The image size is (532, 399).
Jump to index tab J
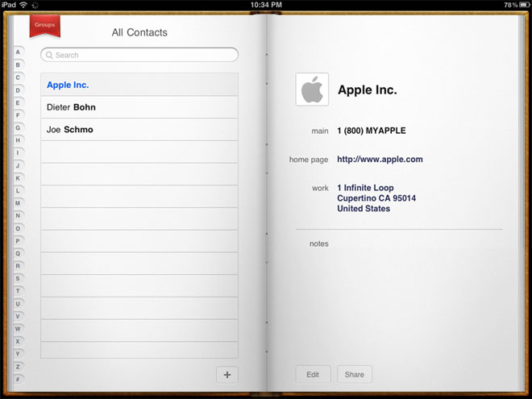[x=18, y=165]
